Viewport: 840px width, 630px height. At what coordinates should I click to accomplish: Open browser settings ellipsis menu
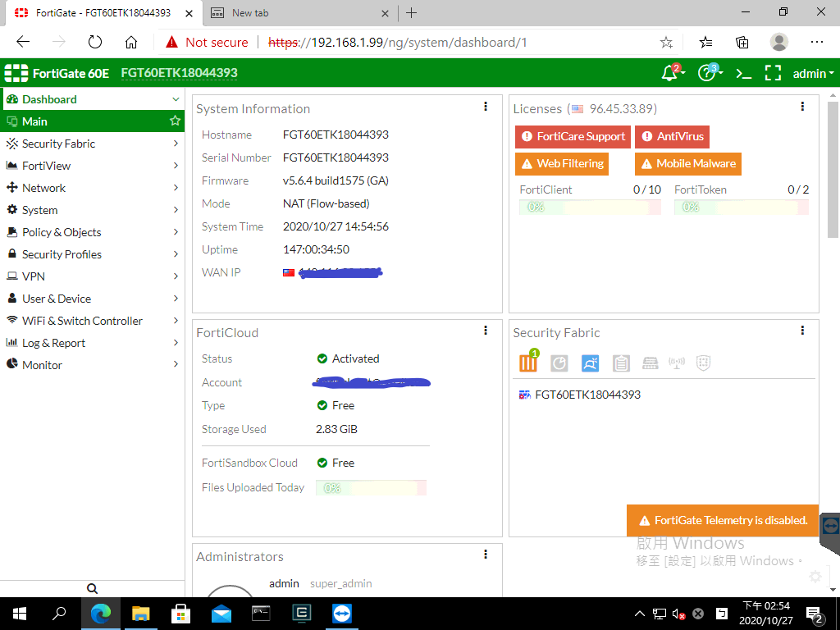(816, 43)
